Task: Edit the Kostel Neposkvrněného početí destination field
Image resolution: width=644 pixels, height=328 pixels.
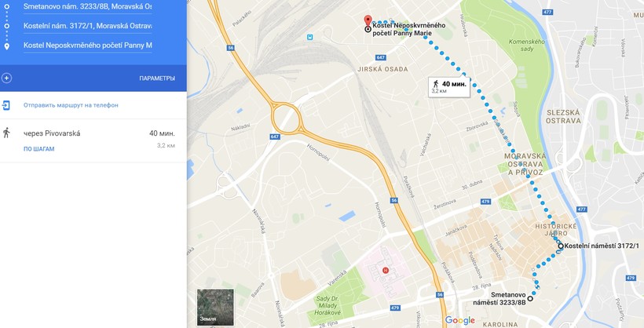Action: pos(87,46)
